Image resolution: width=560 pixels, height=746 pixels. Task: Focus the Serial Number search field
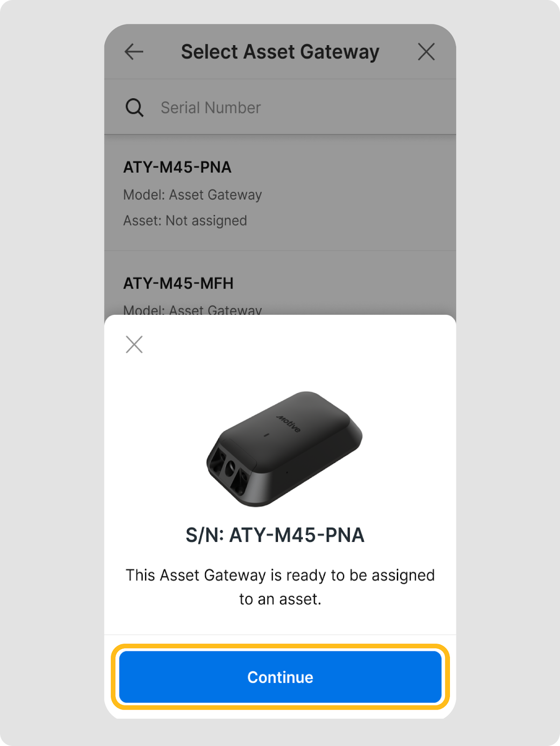click(x=280, y=108)
